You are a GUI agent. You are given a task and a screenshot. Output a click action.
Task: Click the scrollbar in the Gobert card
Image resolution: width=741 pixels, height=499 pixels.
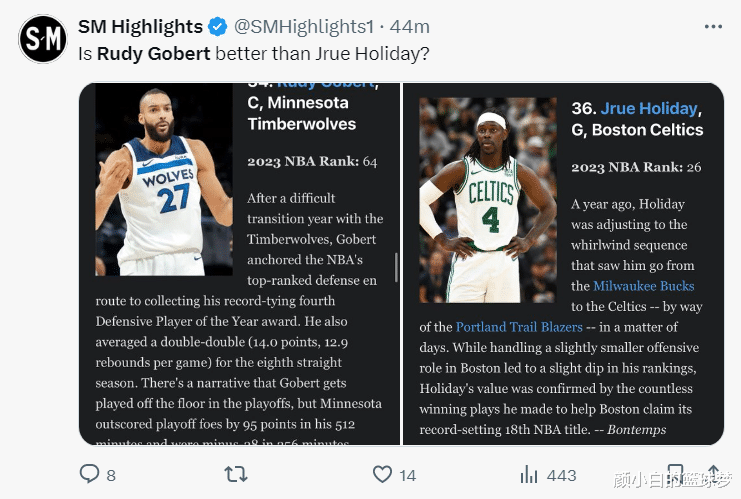397,267
